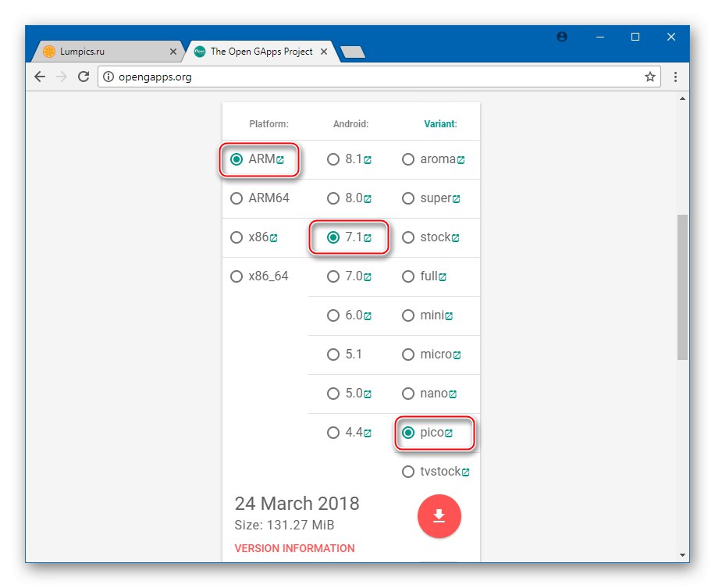Pick the stock variant radio button
The height and width of the screenshot is (588, 715).
click(x=408, y=237)
